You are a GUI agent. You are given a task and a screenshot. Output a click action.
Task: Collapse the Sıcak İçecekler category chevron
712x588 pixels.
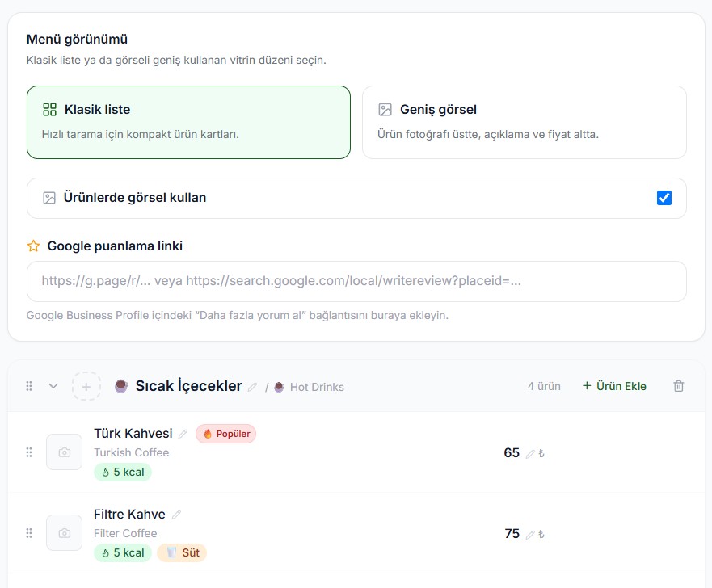tap(53, 386)
